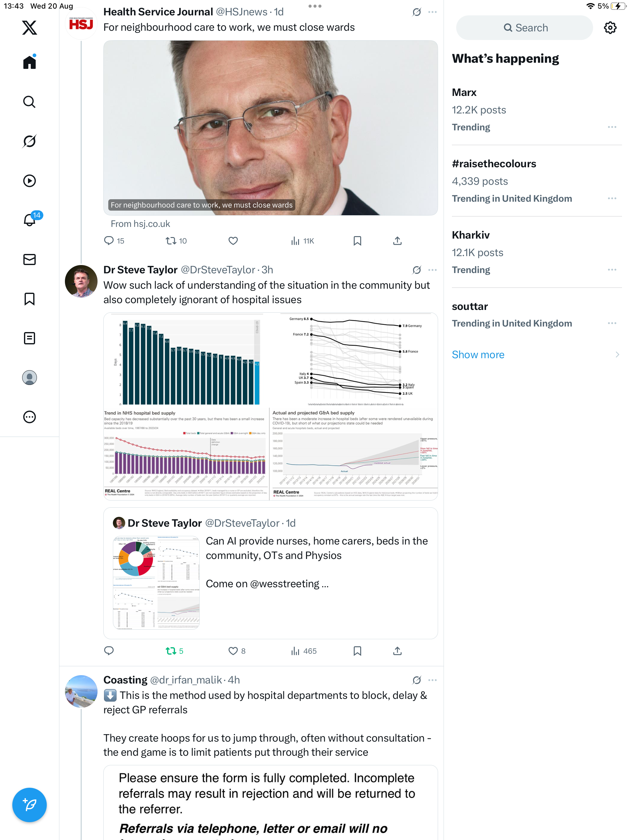View reply count on HSJ post
The image size is (630, 840).
coord(114,241)
